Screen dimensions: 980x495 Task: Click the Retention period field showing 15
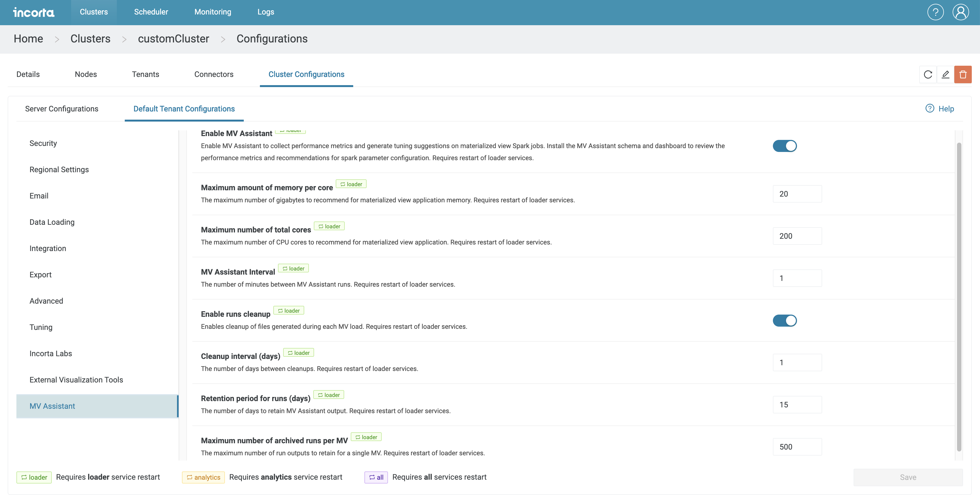[797, 405]
